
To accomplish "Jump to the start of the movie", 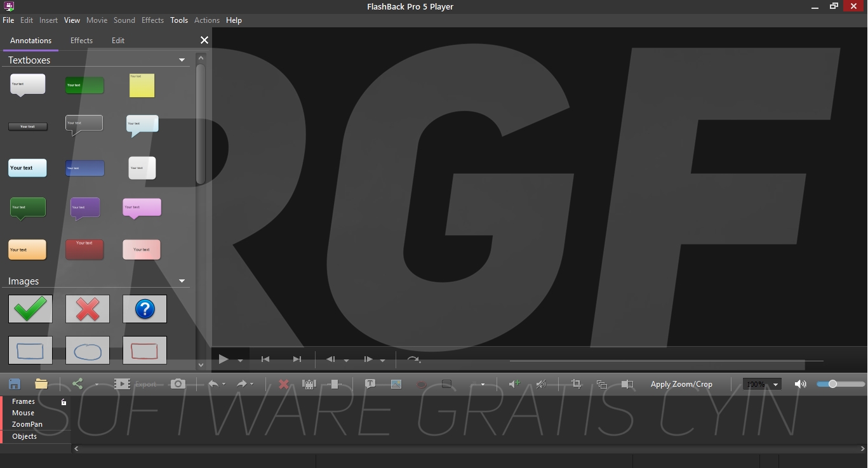I will point(265,359).
